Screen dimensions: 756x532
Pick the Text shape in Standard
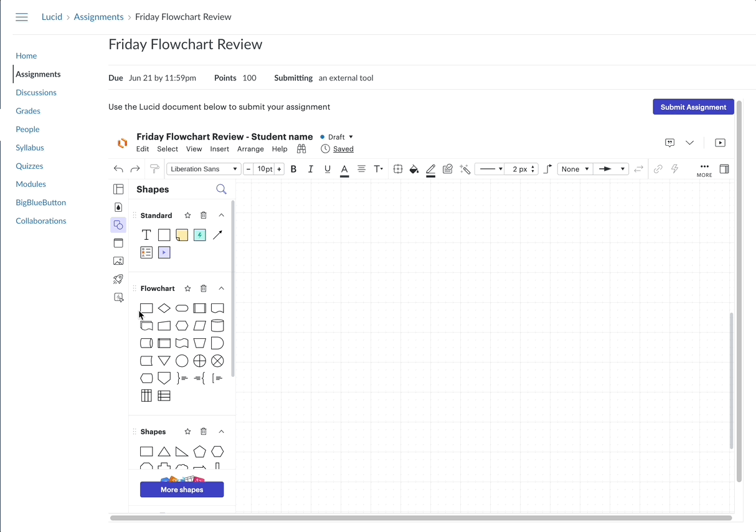click(x=146, y=235)
